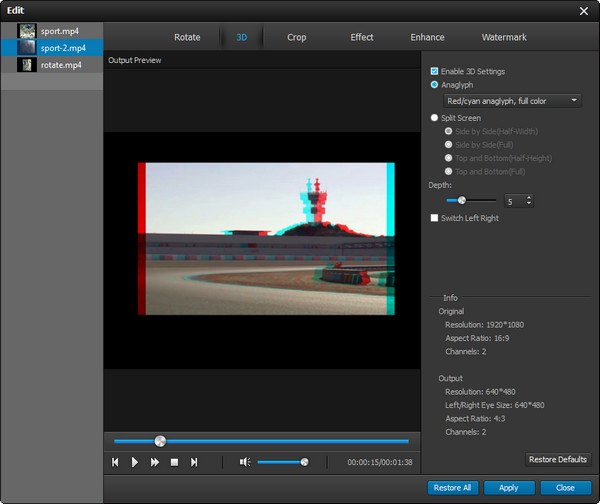
Task: Switch to the 3D tab
Action: tap(241, 37)
